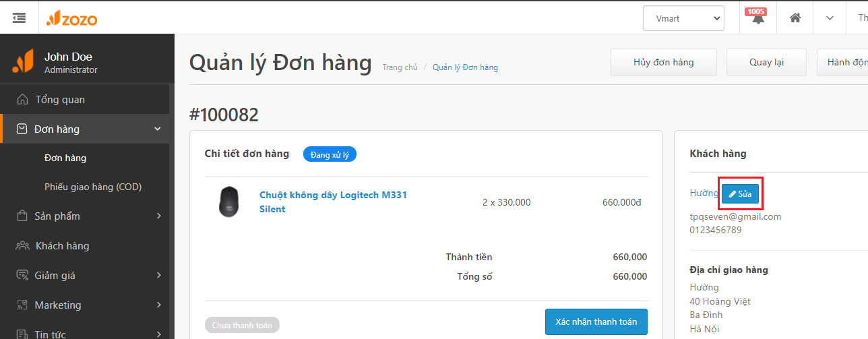The image size is (868, 339).
Task: Collapse the sidebar with the hamburger icon
Action: [20, 18]
